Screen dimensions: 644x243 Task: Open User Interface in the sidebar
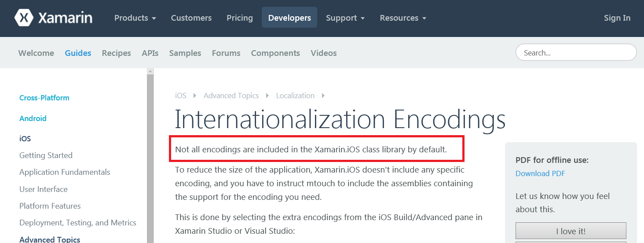pos(44,189)
